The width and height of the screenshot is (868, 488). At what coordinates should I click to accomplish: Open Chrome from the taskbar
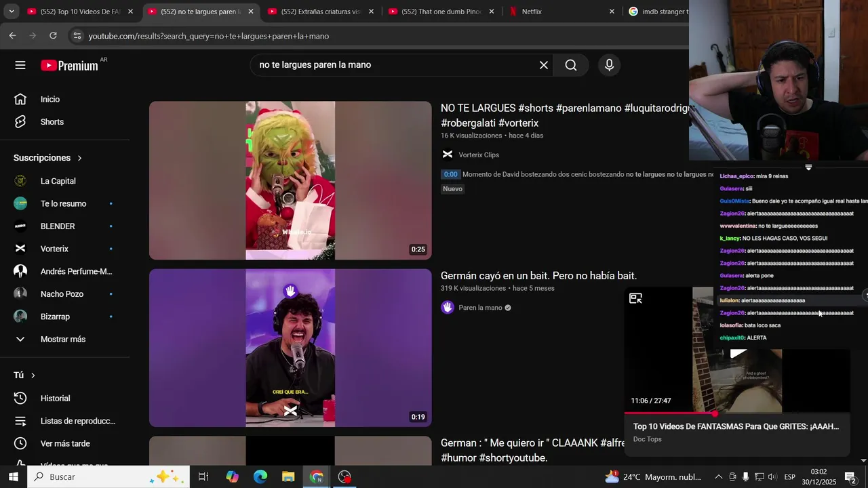click(x=316, y=477)
